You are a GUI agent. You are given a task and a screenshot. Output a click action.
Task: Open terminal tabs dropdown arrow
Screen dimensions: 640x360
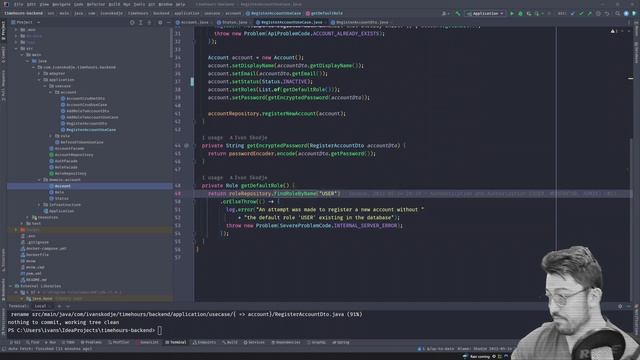[68, 306]
